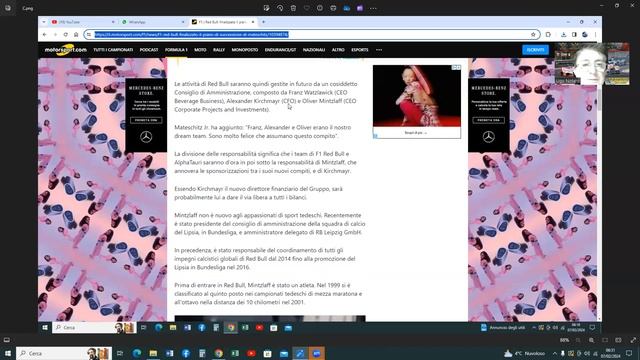The width and height of the screenshot is (640, 360).
Task: Click the bottom taskbar Cerca search box
Action: click(64, 353)
